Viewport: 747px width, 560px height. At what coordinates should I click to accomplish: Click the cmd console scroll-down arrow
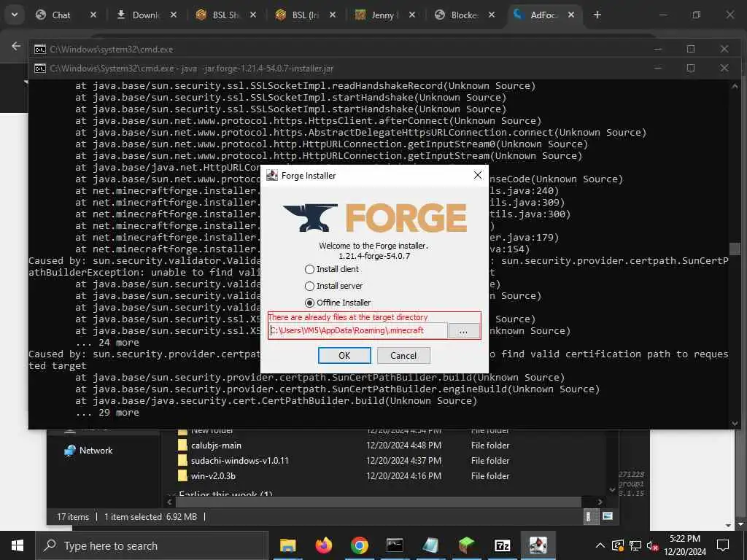[735, 424]
